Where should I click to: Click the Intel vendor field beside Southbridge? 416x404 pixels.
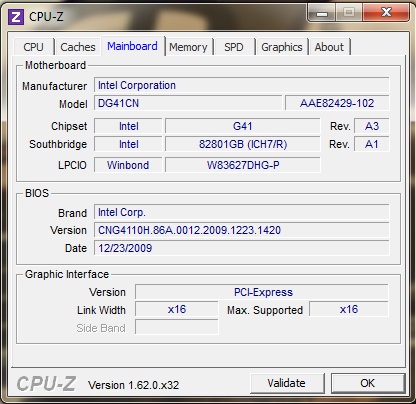pos(128,144)
